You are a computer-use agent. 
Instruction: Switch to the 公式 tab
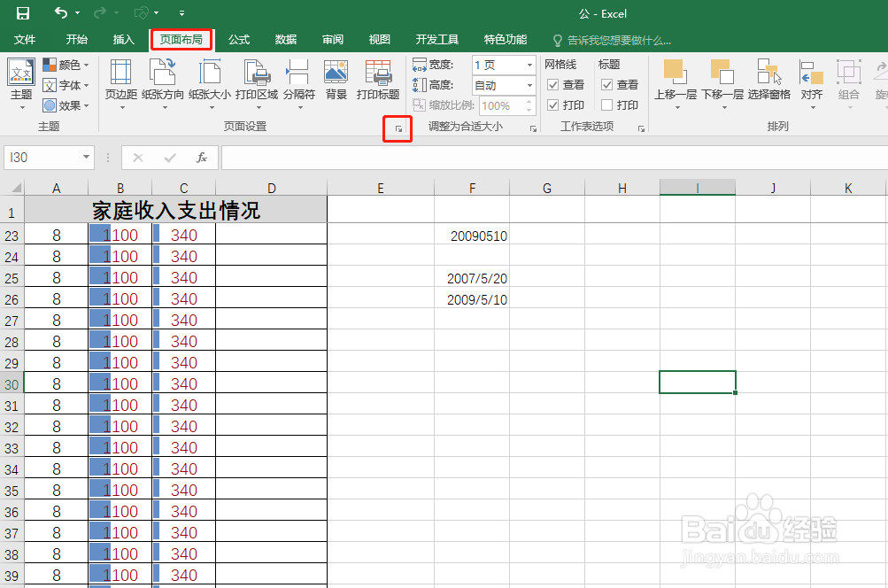(x=239, y=40)
